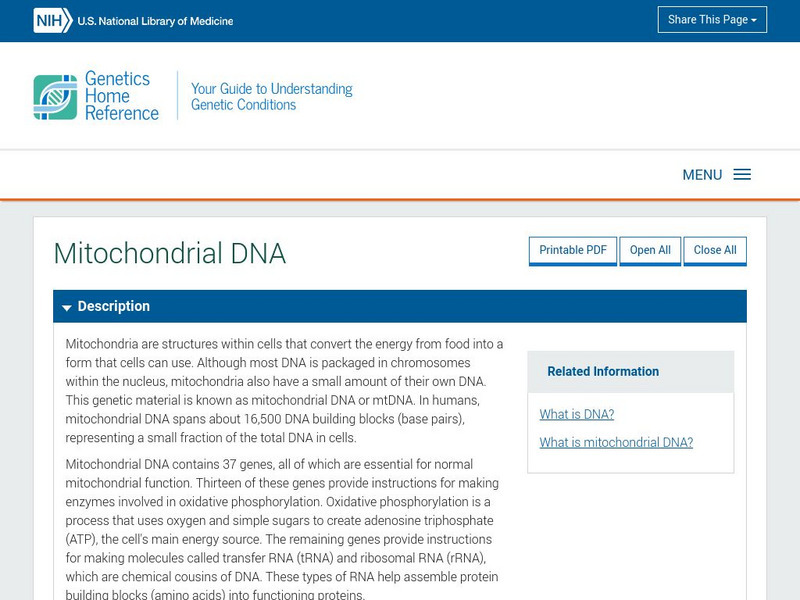This screenshot has width=800, height=600.
Task: Click the Description section arrow icon
Action: [x=68, y=307]
